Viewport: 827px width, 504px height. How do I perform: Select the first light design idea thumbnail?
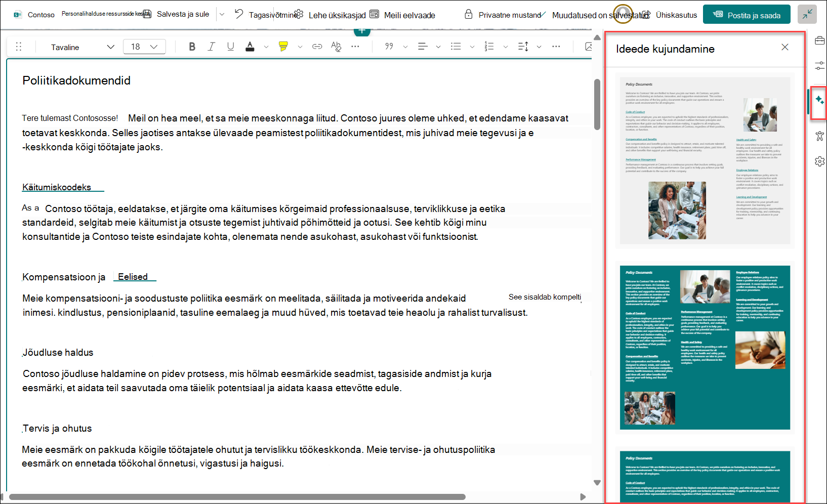[705, 160]
